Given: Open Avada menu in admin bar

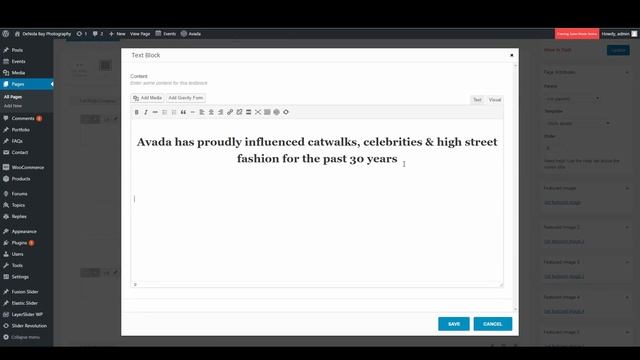Looking at the screenshot, I should click(x=191, y=34).
